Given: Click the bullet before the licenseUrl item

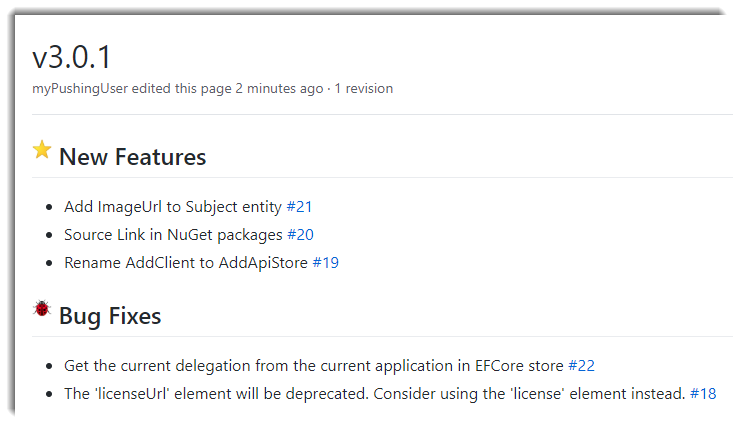Looking at the screenshot, I should click(x=49, y=394).
